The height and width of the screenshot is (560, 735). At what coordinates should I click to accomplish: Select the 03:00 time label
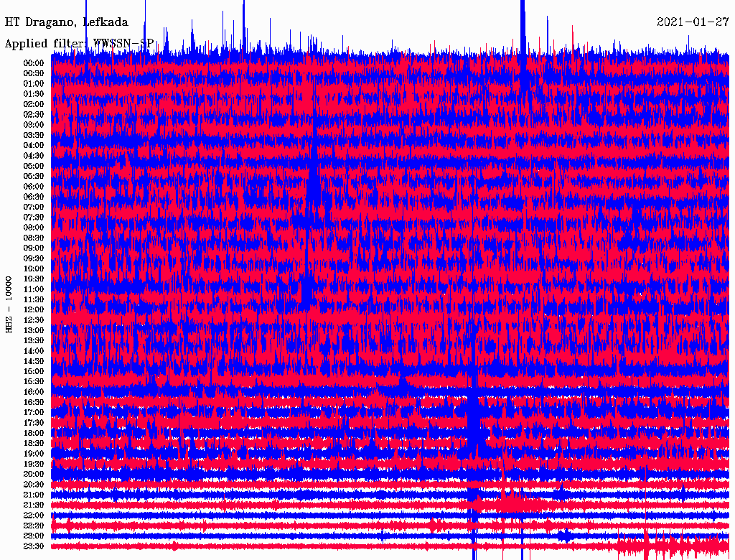point(34,125)
